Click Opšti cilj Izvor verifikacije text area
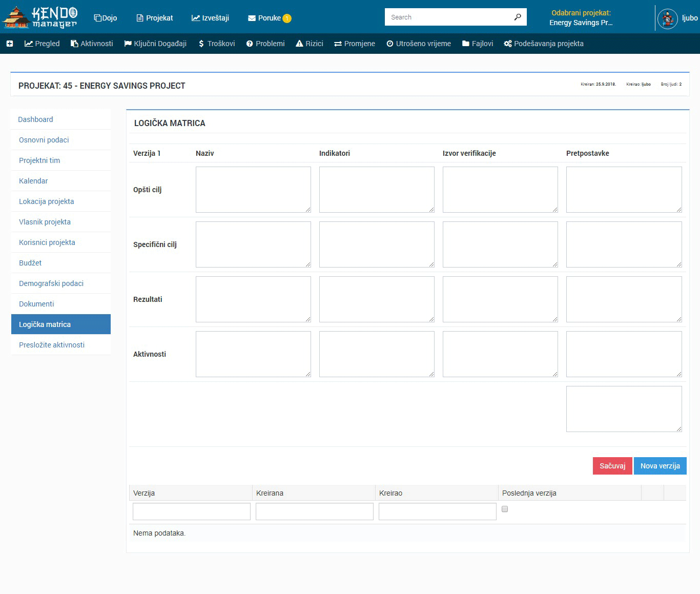Viewport: 700px width, 594px height. pyautogui.click(x=500, y=190)
